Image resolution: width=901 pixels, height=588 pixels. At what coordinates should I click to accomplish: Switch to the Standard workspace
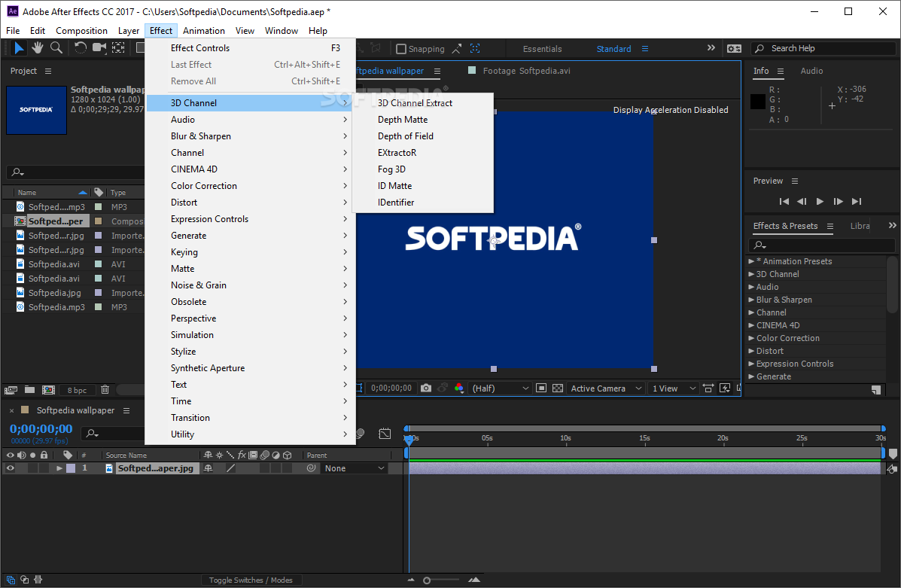tap(613, 49)
